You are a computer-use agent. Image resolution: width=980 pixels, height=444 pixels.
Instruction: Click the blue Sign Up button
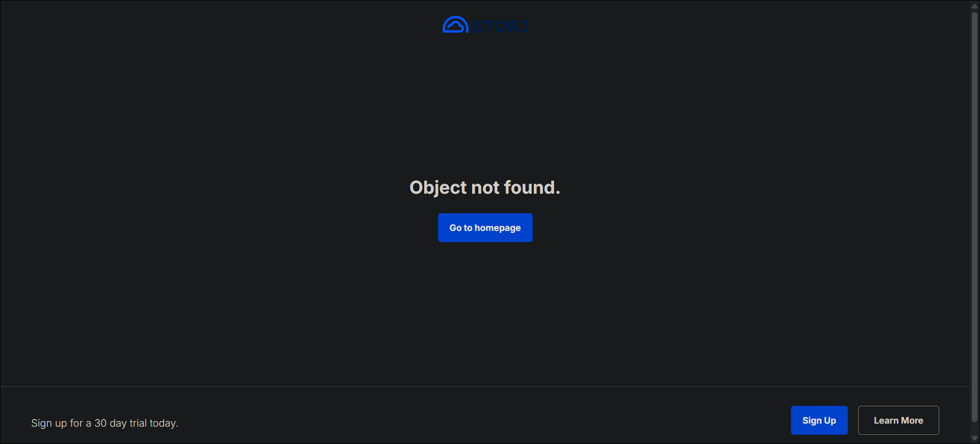point(819,420)
